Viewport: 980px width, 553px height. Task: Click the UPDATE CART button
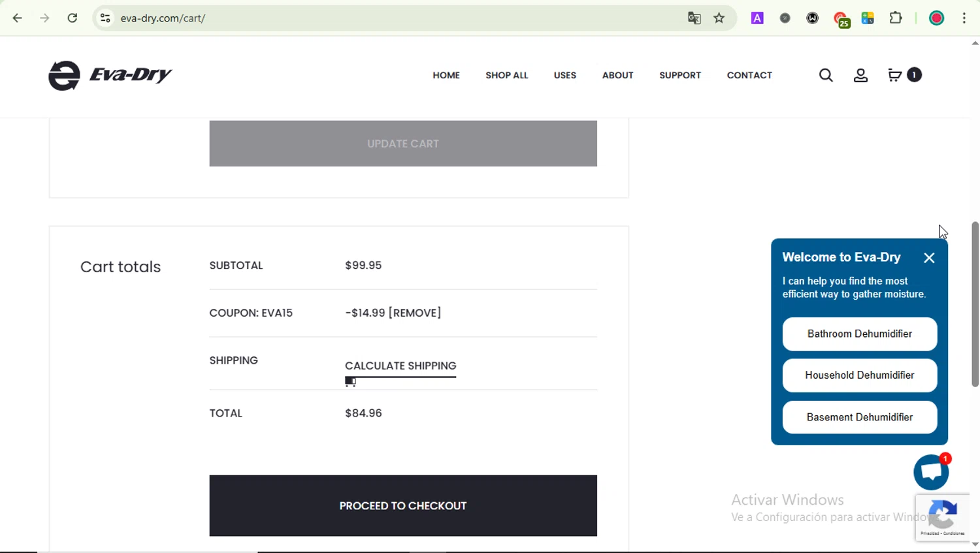403,144
